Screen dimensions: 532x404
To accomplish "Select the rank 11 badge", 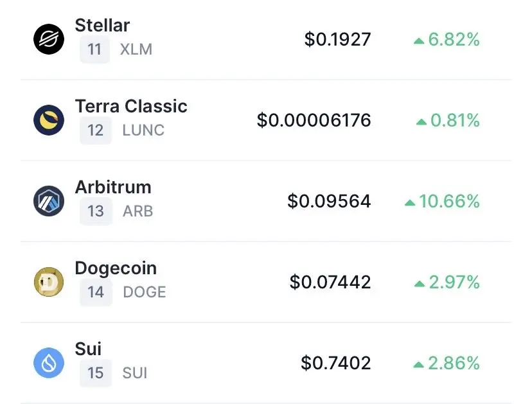I will click(x=94, y=49).
